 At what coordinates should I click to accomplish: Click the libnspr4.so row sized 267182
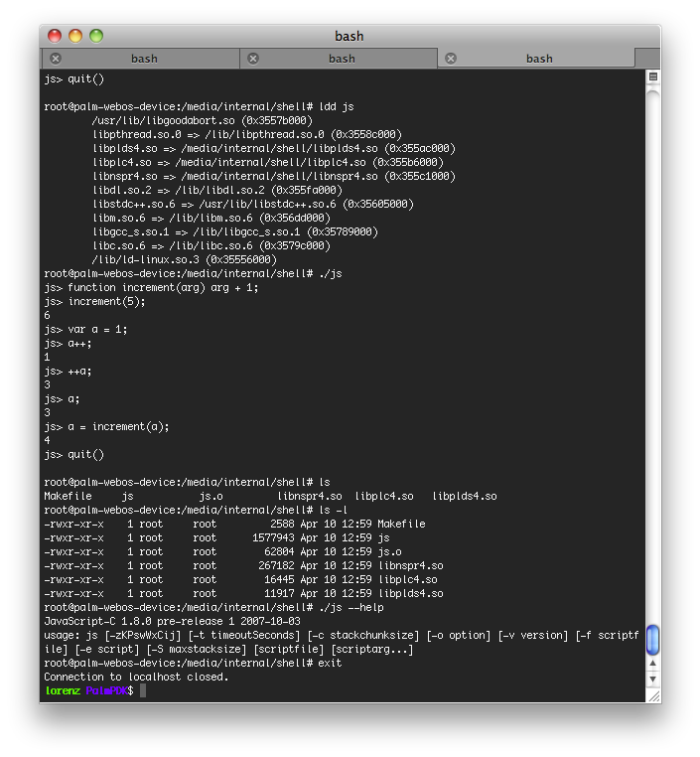click(243, 566)
